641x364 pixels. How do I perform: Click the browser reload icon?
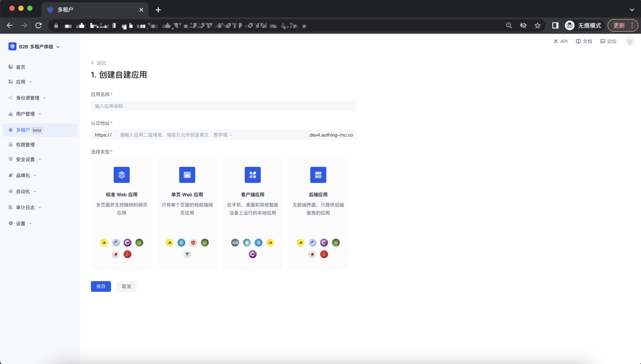(39, 26)
